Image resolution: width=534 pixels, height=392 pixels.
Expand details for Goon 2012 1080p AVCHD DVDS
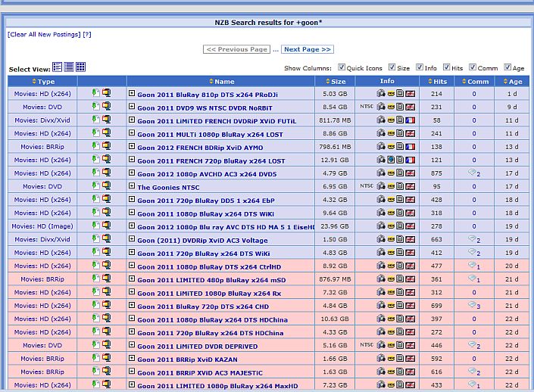132,173
